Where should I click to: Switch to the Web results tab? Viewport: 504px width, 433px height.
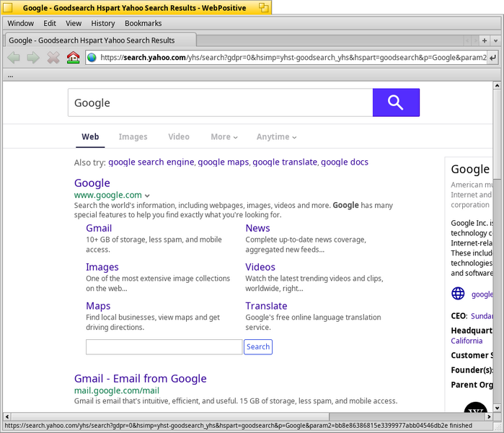[x=90, y=136]
